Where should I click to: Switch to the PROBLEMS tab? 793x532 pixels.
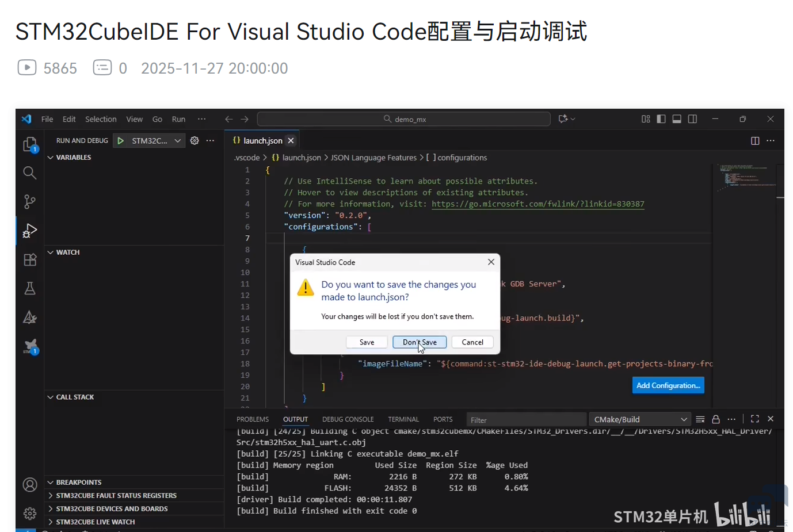253,419
